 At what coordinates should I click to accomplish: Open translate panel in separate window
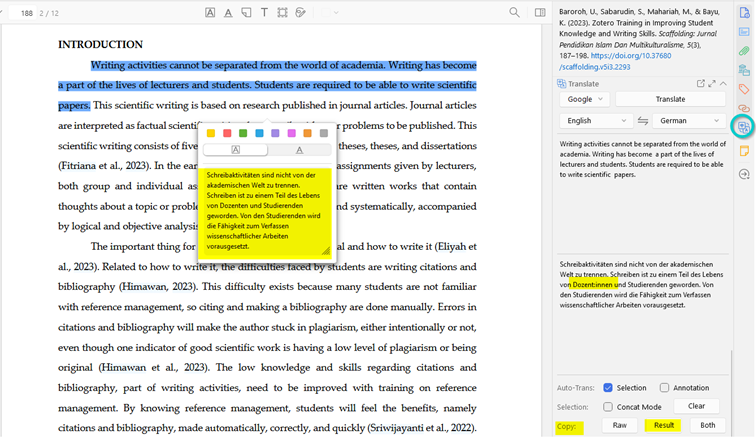[x=701, y=83]
